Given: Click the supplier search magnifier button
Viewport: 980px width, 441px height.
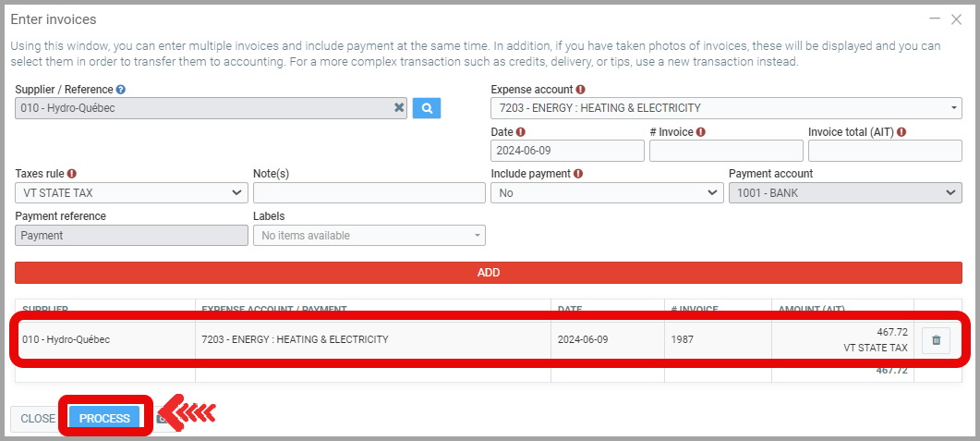Looking at the screenshot, I should point(427,108).
